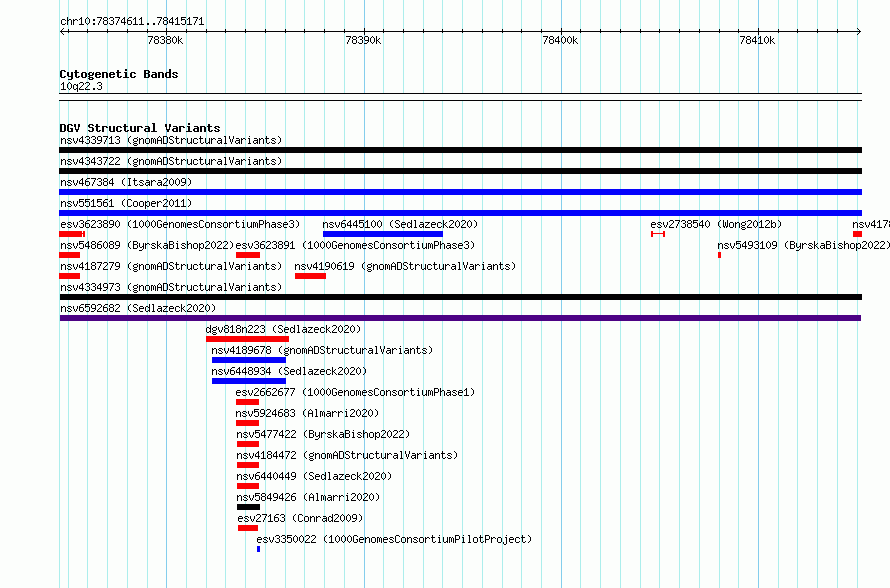Click the 78410k ruler tick label
The image size is (890, 588).
coord(757,40)
